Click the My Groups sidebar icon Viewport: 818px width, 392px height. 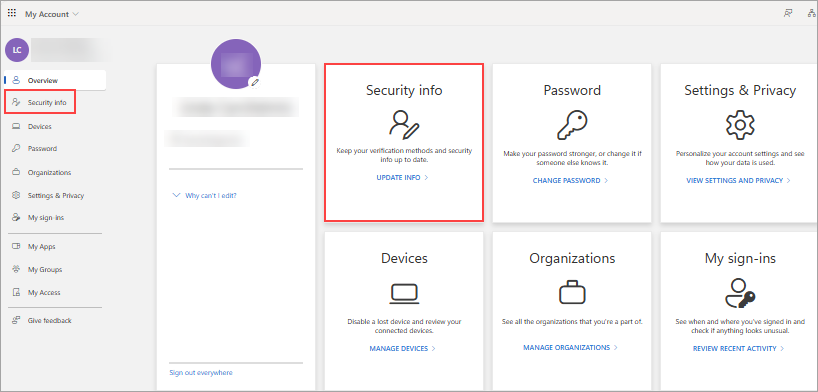[16, 269]
